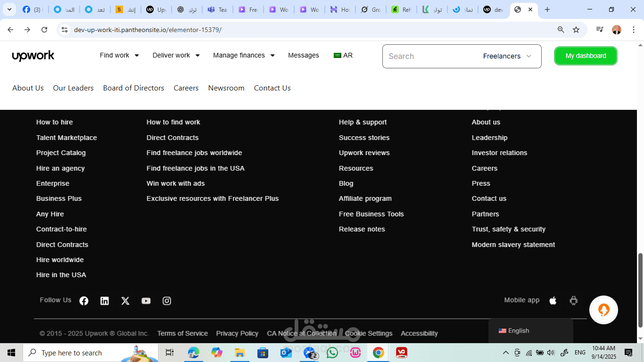Open Messages in the top navigation
The image size is (644, 362).
coord(304,55)
